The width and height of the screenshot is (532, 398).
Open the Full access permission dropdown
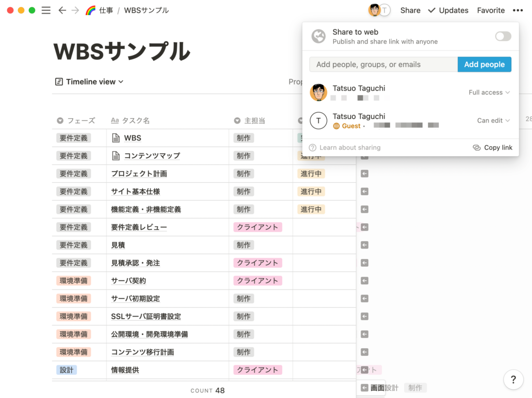coord(489,92)
